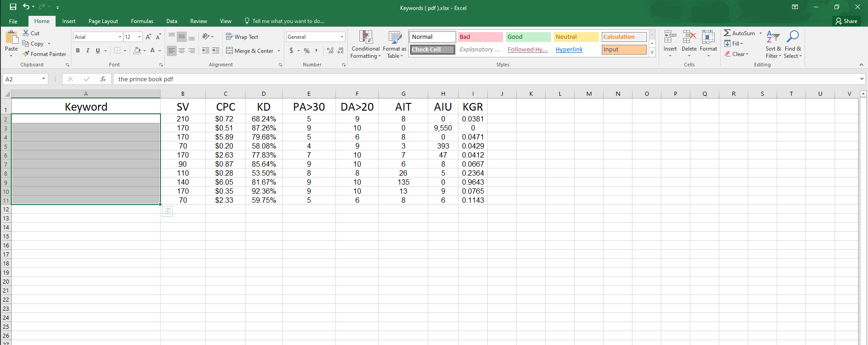The width and height of the screenshot is (868, 345).
Task: Click the Save icon in title bar
Action: [x=13, y=7]
